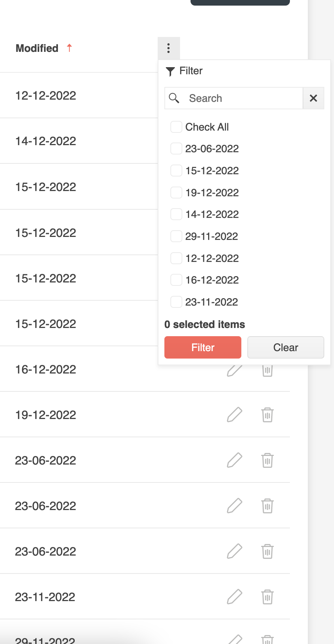Check the 23-06-2022 filter option

(176, 149)
